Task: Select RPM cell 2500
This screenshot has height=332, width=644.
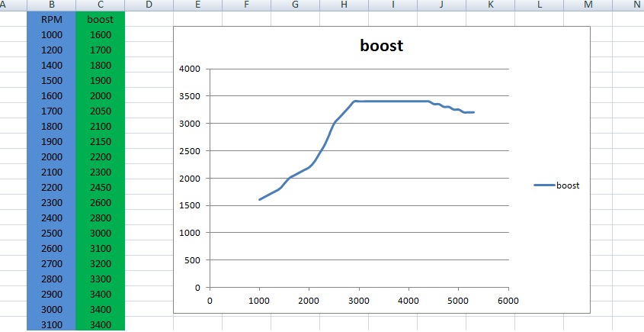Action: coord(51,233)
